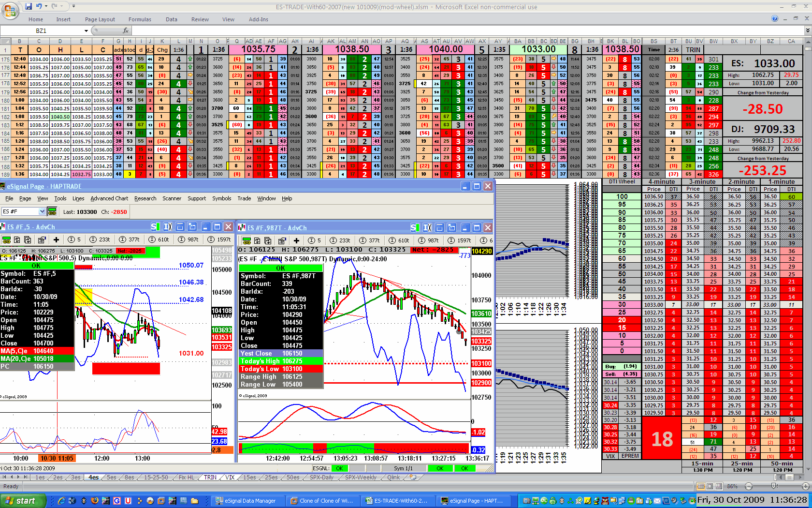Click the ES 1033.00 price cell
This screenshot has height=508, width=812.
774,63
